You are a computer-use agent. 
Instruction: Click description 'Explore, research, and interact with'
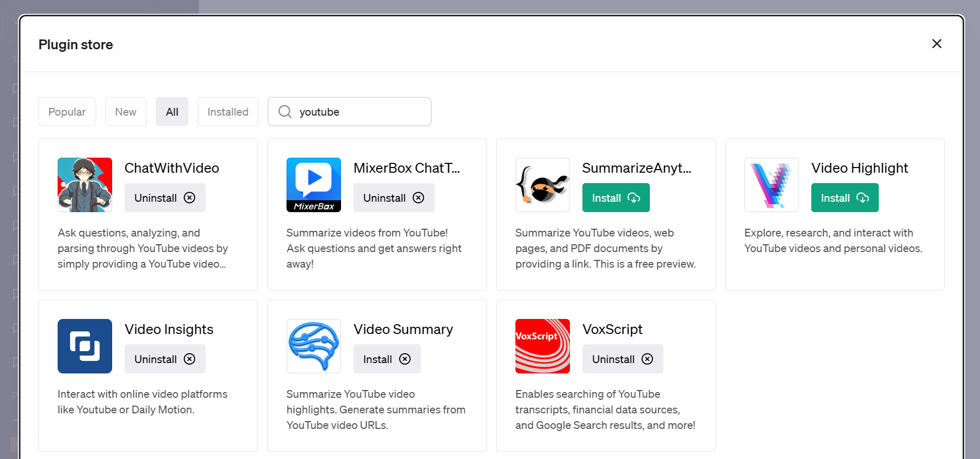coord(833,241)
